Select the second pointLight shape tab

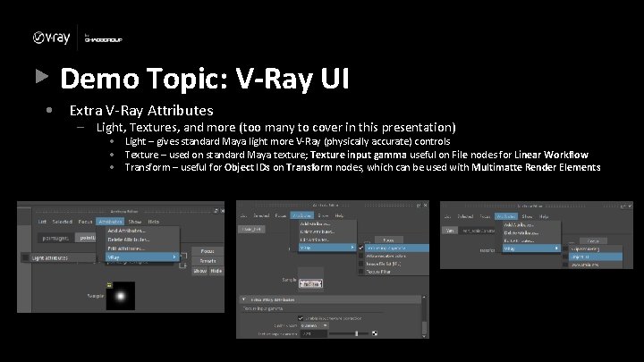click(87, 238)
